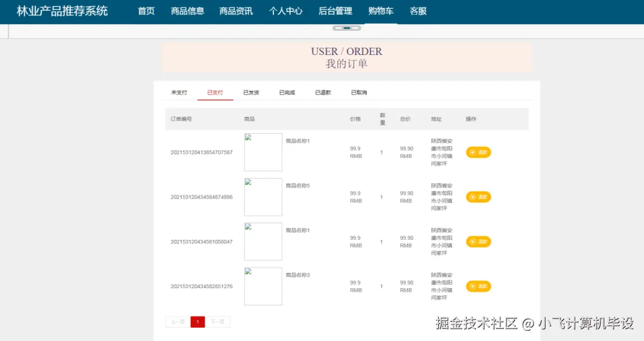Image resolution: width=644 pixels, height=341 pixels.
Task: Select the 已支付 orders tab
Action: 215,92
